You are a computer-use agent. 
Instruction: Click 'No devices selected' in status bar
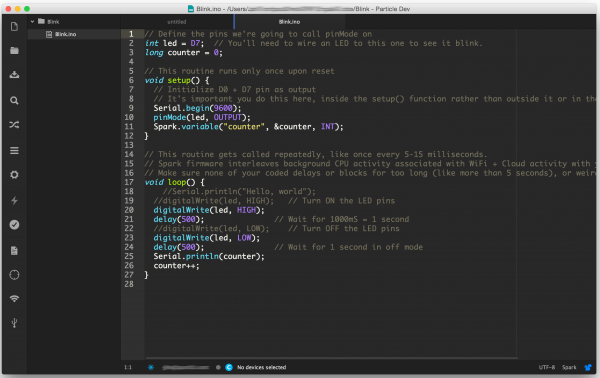pyautogui.click(x=261, y=367)
